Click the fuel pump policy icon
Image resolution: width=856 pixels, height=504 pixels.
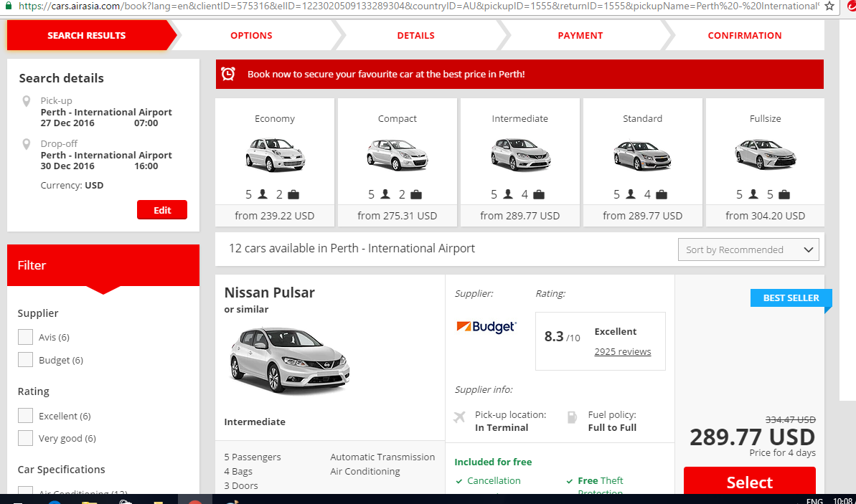[572, 417]
